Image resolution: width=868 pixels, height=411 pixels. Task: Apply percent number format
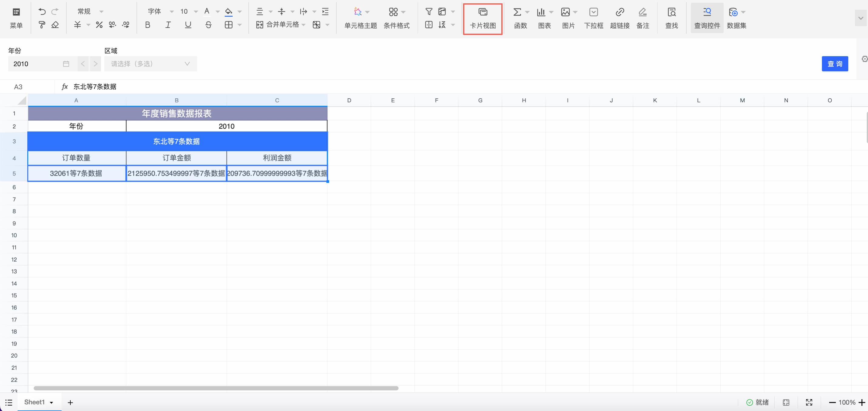[x=99, y=25]
